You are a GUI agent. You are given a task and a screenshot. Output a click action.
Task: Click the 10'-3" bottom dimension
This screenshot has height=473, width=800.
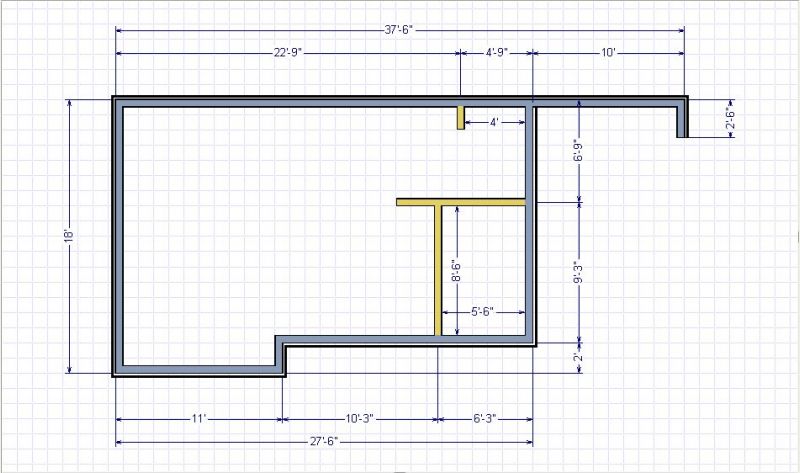click(x=360, y=419)
